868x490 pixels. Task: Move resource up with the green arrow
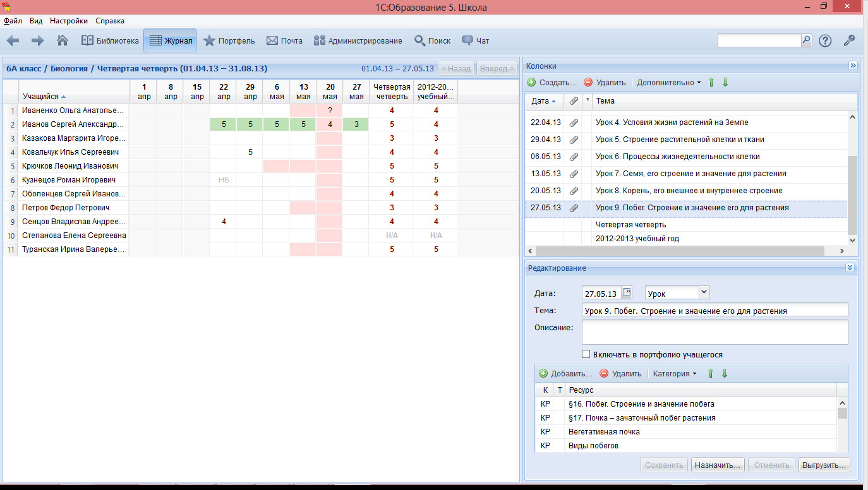[711, 373]
